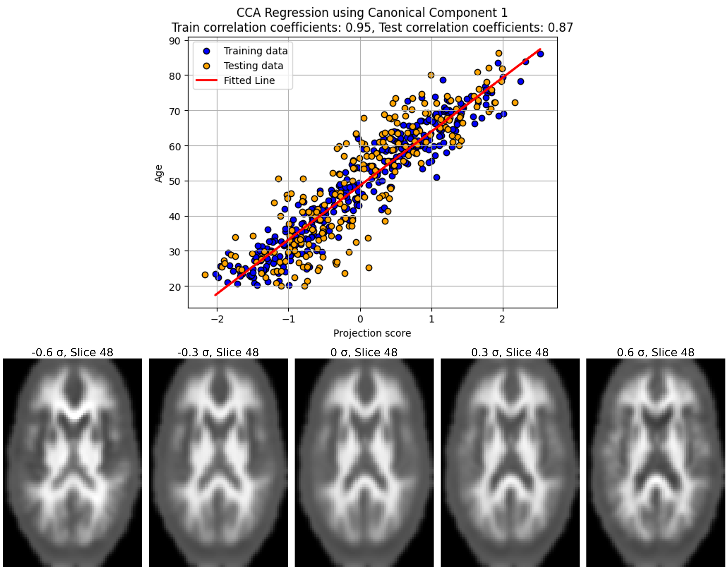Screen dimensions: 728x570
Task: Open the 0.6 σ Slice 48 brain image
Action: coord(656,463)
